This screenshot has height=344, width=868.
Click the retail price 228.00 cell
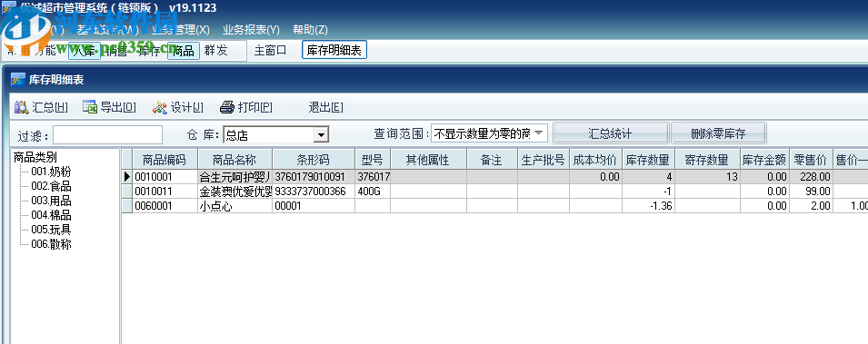810,177
